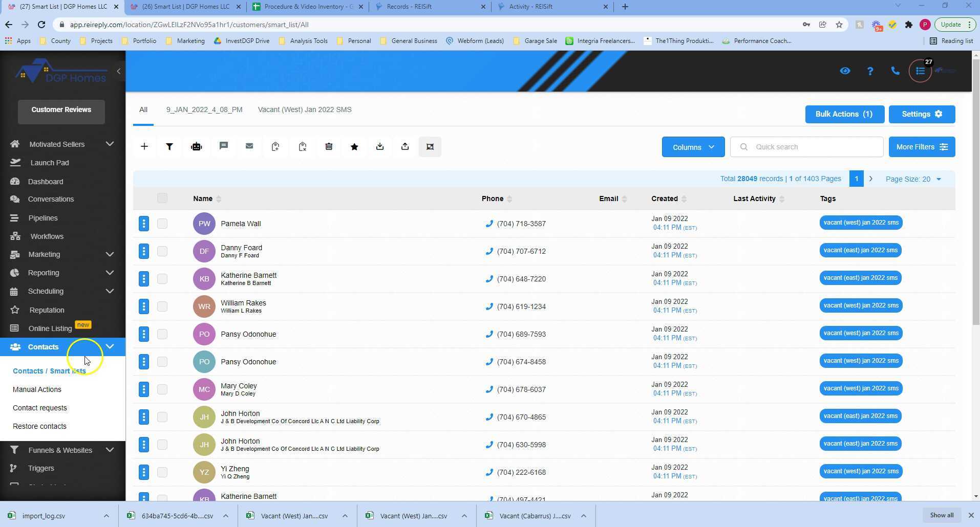The image size is (980, 527).
Task: Open the export contacts upload icon
Action: pyautogui.click(x=404, y=146)
